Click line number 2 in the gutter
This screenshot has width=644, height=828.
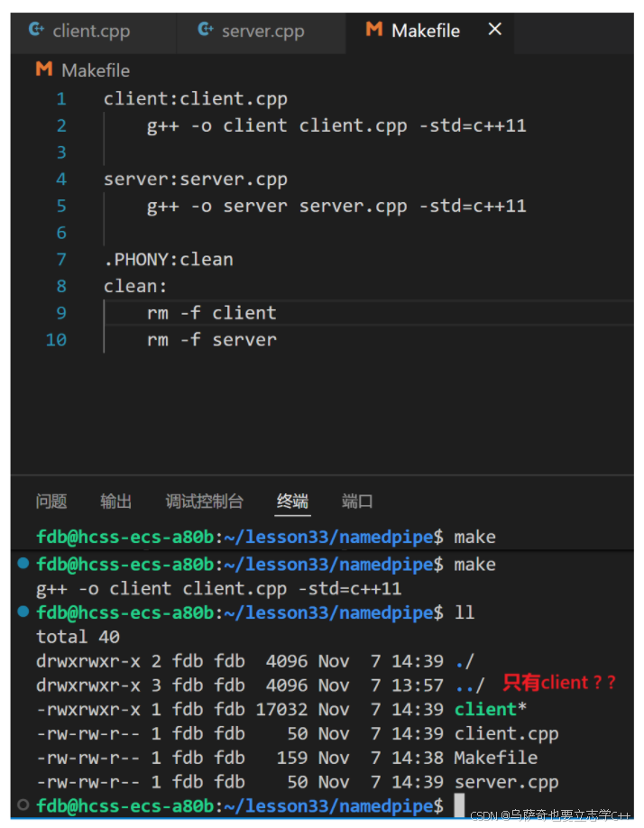[61, 125]
